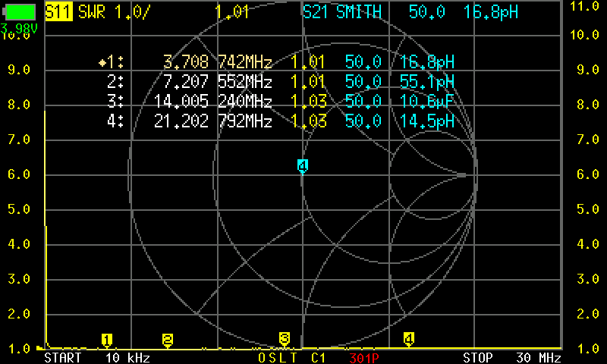Tap the red 301P points indicator
The image size is (607, 364).
point(363,358)
